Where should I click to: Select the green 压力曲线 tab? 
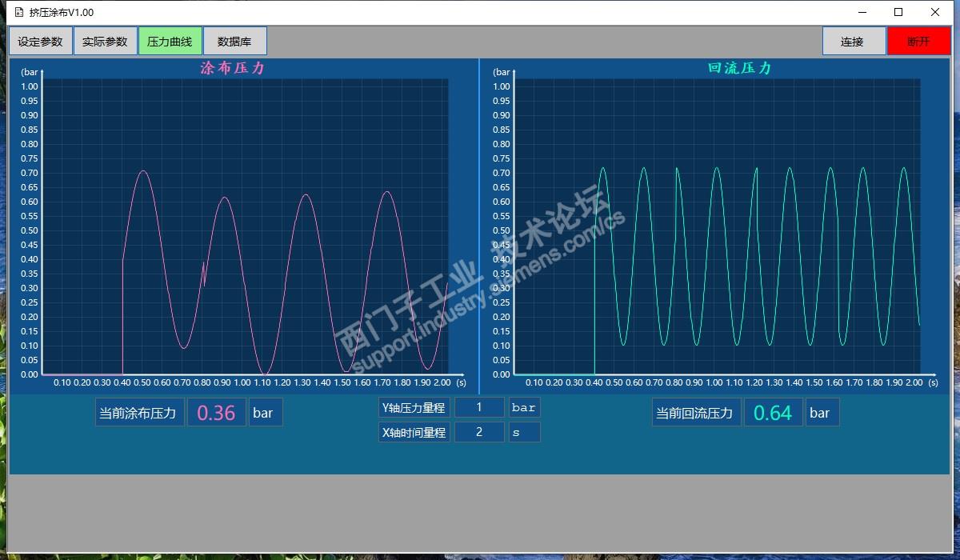170,42
